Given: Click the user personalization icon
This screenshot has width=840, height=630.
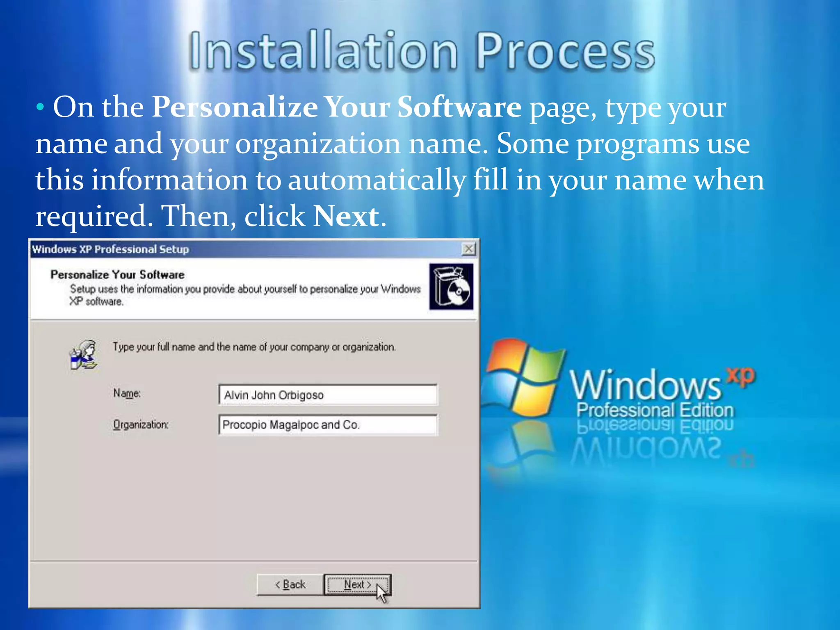Looking at the screenshot, I should click(x=84, y=355).
